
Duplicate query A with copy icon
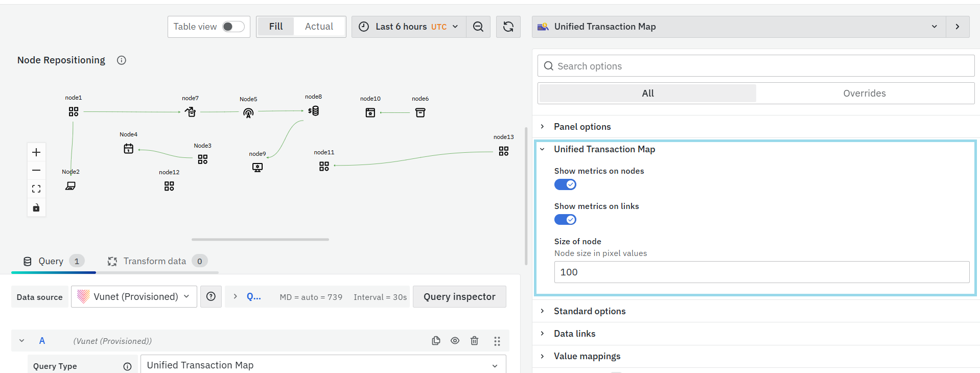click(x=436, y=341)
